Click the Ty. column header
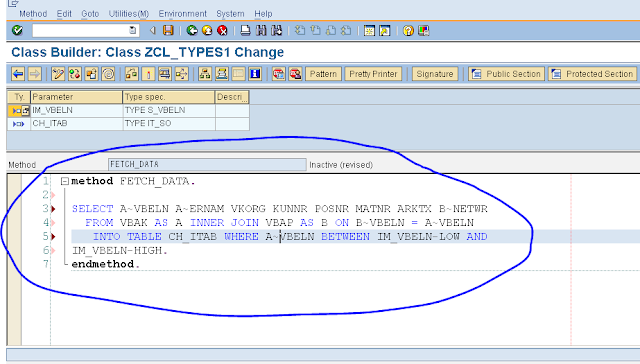Viewport: 640px width, 364px height. tap(19, 97)
